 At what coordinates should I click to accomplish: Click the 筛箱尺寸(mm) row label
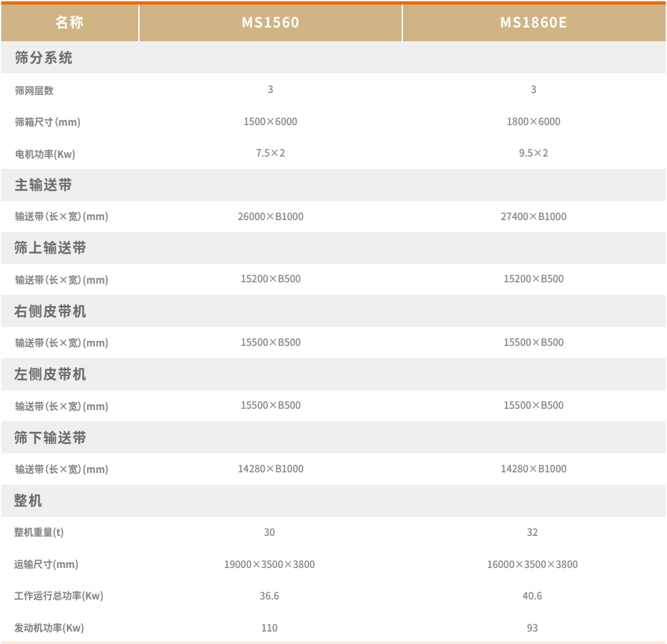(43, 121)
